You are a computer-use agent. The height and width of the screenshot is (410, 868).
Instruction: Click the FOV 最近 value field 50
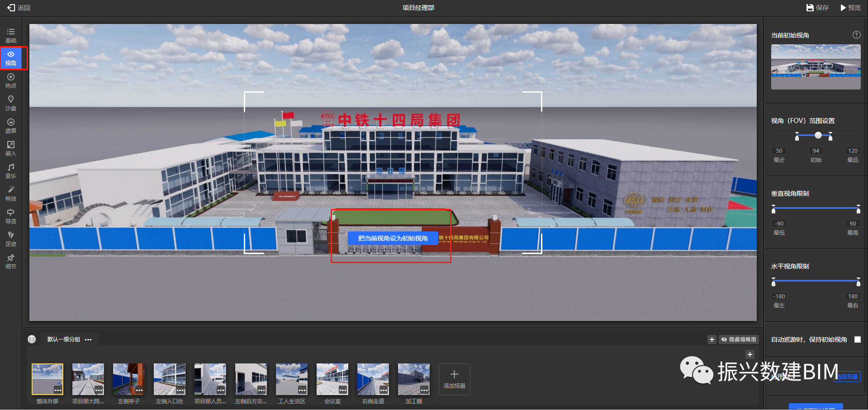(x=779, y=151)
